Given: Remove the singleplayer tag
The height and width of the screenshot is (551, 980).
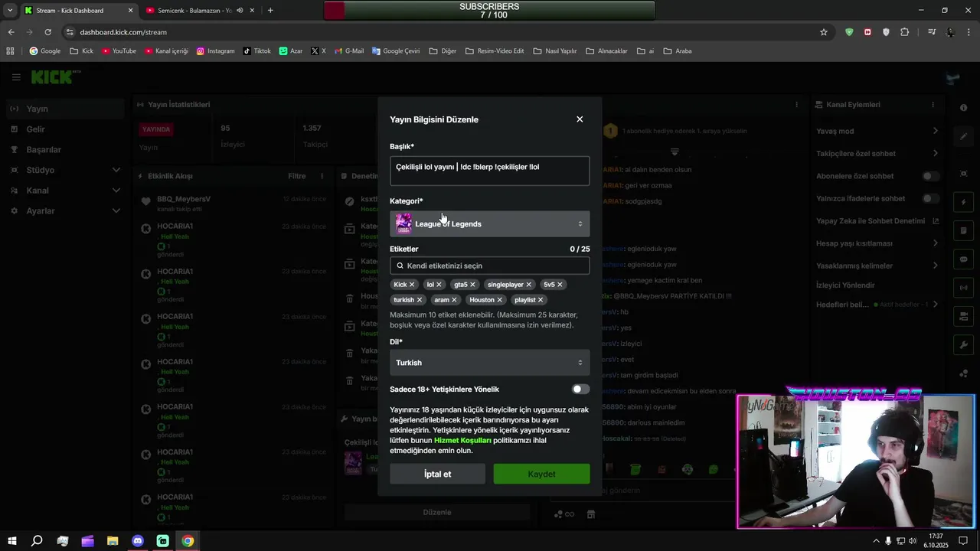Looking at the screenshot, I should click(x=528, y=285).
